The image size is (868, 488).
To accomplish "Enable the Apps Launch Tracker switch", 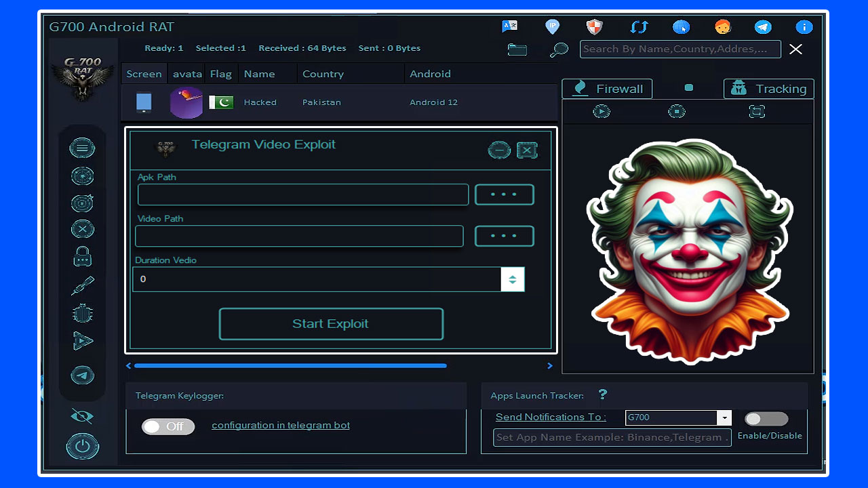I will pyautogui.click(x=766, y=419).
